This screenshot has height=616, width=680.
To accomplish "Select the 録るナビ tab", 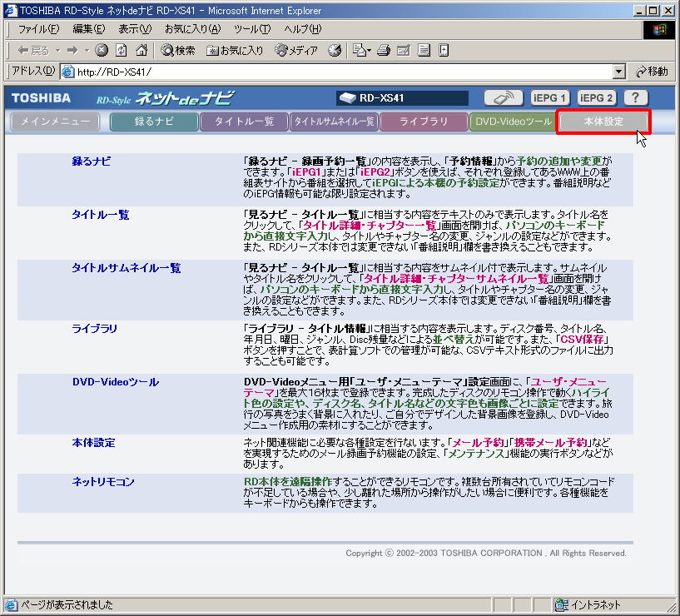I will [154, 122].
